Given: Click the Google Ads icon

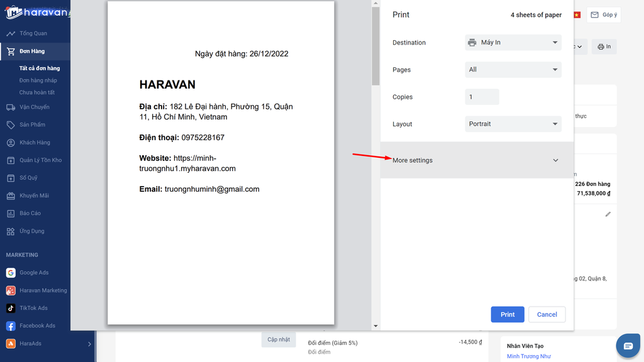Looking at the screenshot, I should pos(11,273).
